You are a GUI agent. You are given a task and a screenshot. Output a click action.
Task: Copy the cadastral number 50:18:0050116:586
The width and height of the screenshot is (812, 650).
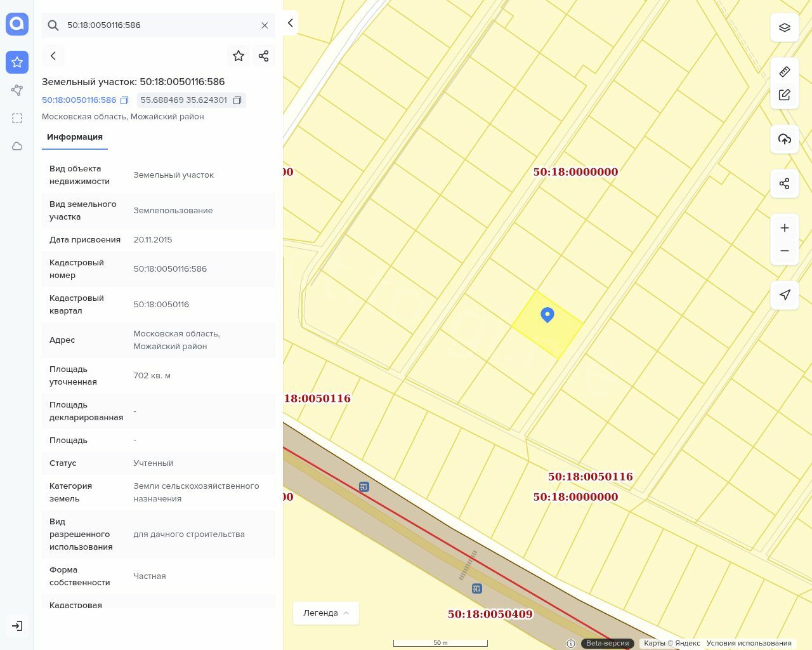pyautogui.click(x=124, y=100)
